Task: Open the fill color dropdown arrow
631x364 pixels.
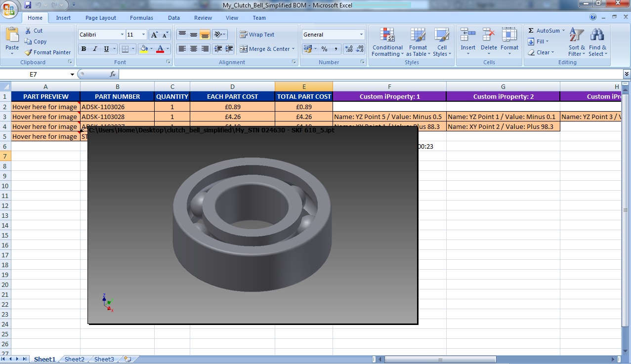Action: (151, 49)
